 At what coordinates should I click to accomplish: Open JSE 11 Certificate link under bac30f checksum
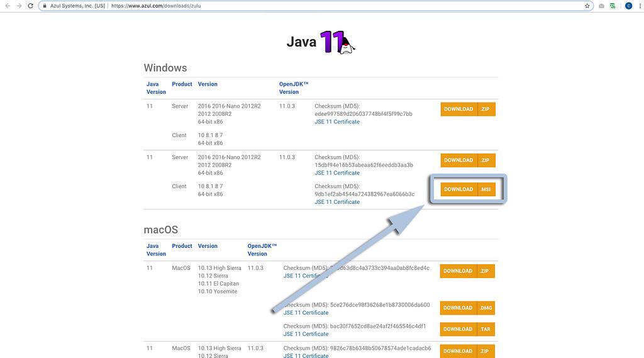[x=306, y=334]
